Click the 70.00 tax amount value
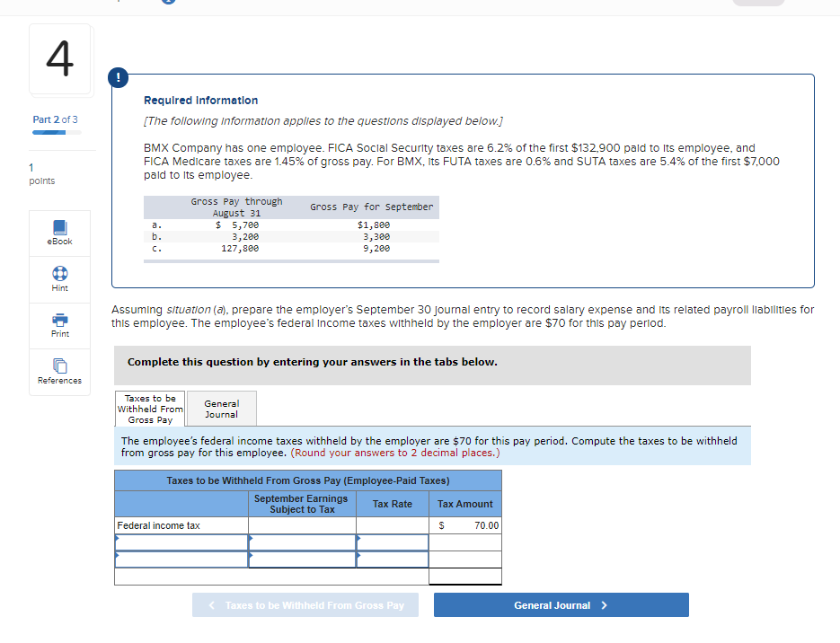Image resolution: width=840 pixels, height=643 pixels. (486, 525)
